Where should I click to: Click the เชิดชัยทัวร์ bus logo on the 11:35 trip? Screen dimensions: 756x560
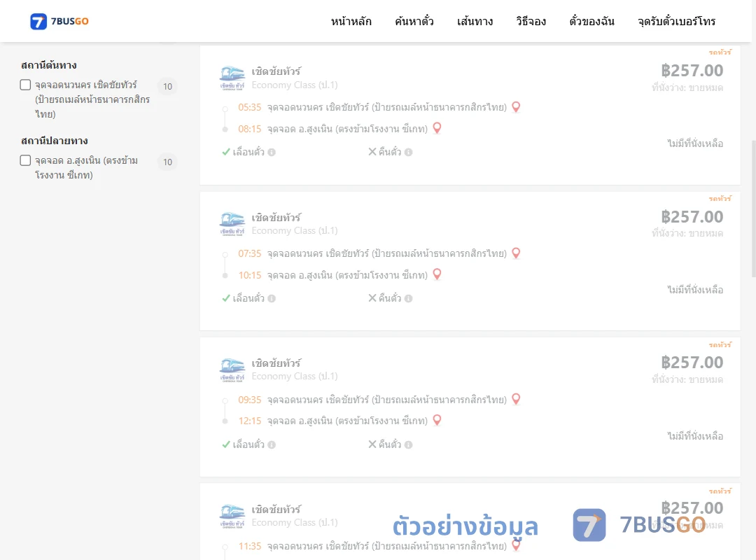pos(232,517)
